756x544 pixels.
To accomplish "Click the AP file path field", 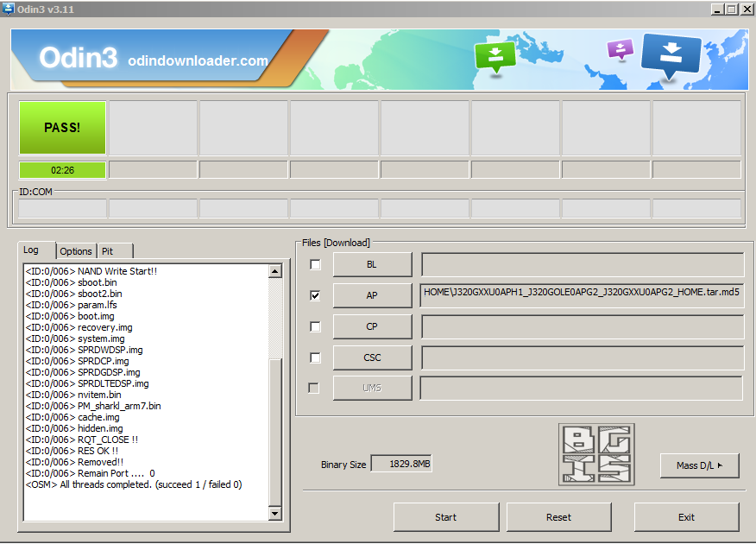I will [582, 295].
